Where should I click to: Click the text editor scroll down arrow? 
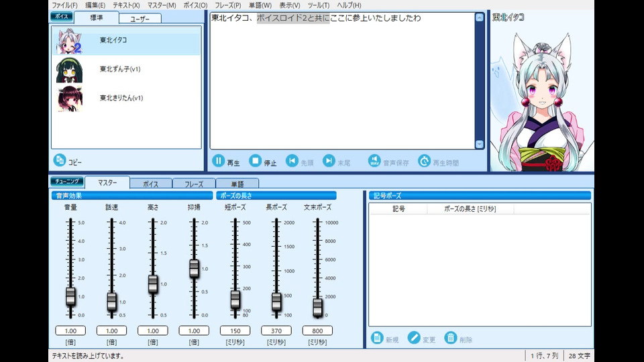(x=479, y=144)
